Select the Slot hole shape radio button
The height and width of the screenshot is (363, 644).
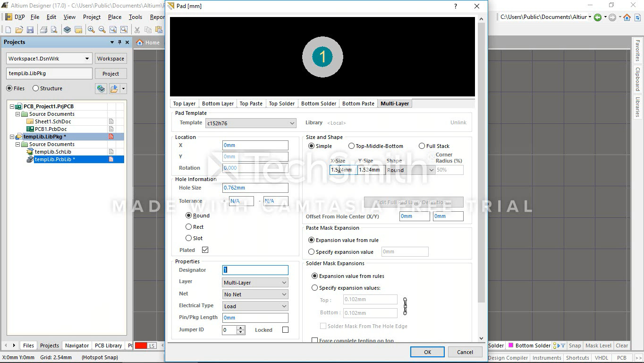pyautogui.click(x=189, y=238)
